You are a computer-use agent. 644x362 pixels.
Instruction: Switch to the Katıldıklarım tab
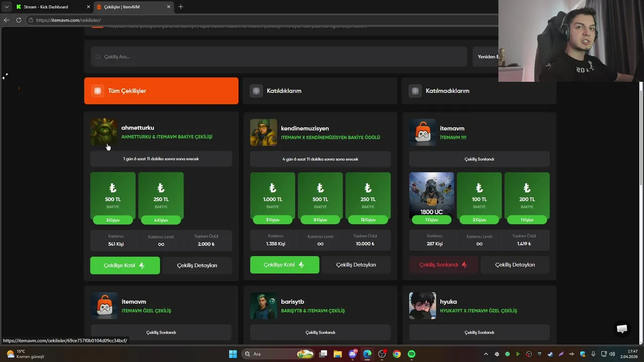pos(320,91)
